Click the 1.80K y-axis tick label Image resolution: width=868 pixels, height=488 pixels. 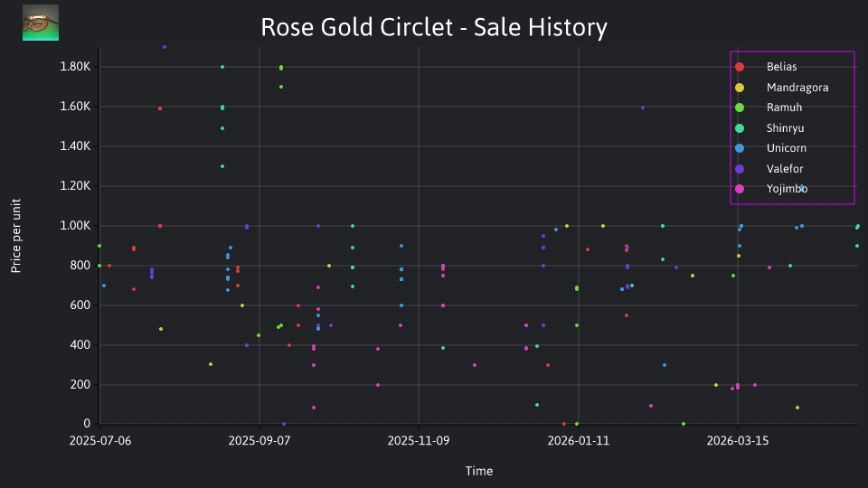point(75,67)
